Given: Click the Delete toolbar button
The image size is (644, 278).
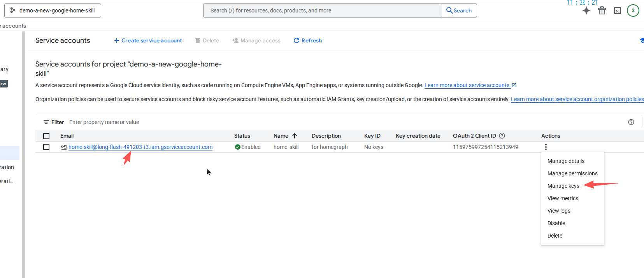Looking at the screenshot, I should coord(207,40).
